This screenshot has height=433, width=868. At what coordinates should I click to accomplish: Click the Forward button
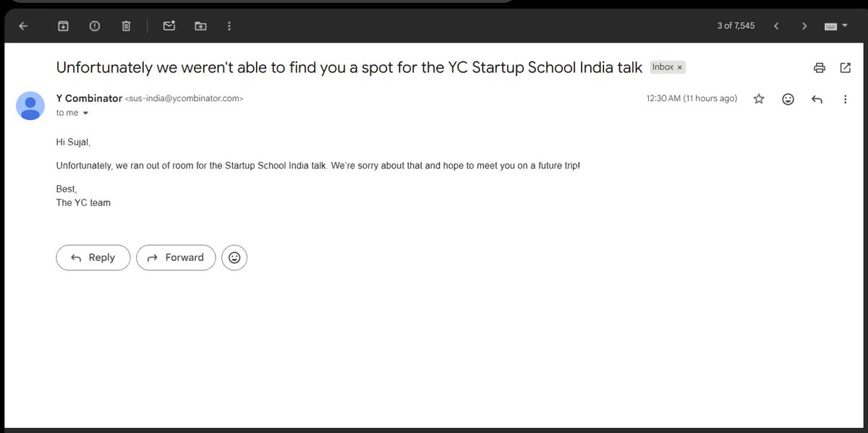point(176,257)
